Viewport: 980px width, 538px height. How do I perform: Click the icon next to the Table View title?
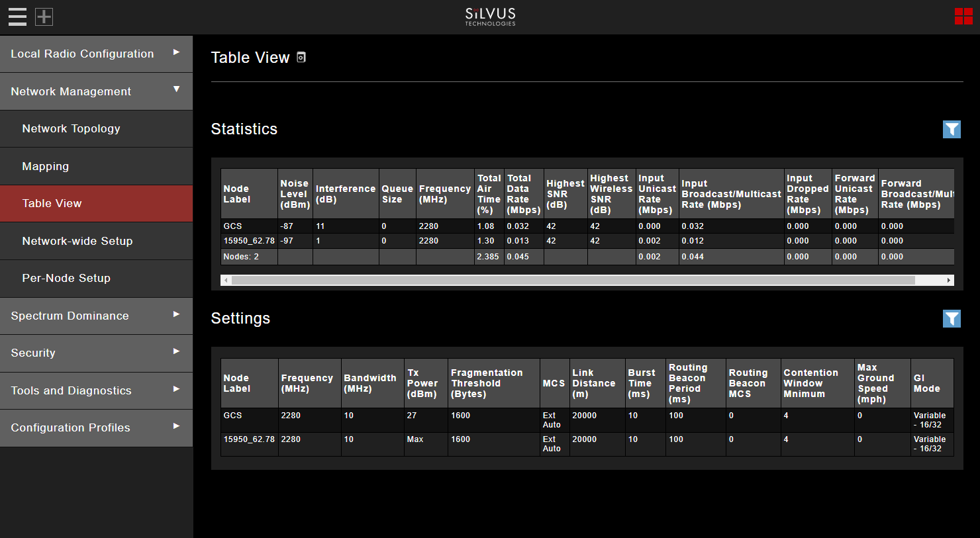pos(301,58)
